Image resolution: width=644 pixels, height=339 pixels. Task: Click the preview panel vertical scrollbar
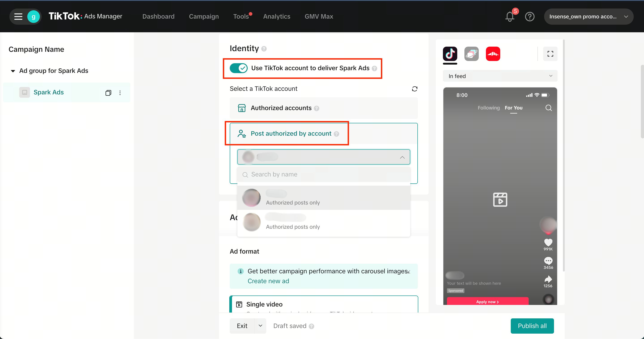click(563, 155)
